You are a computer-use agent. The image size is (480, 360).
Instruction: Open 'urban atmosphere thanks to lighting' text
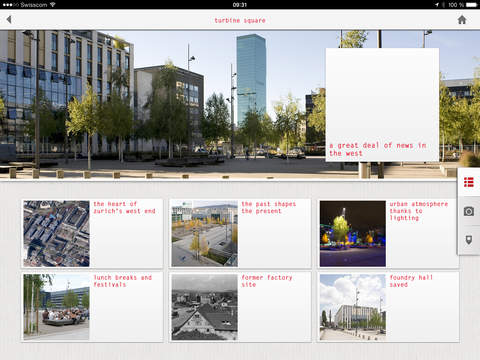(419, 211)
